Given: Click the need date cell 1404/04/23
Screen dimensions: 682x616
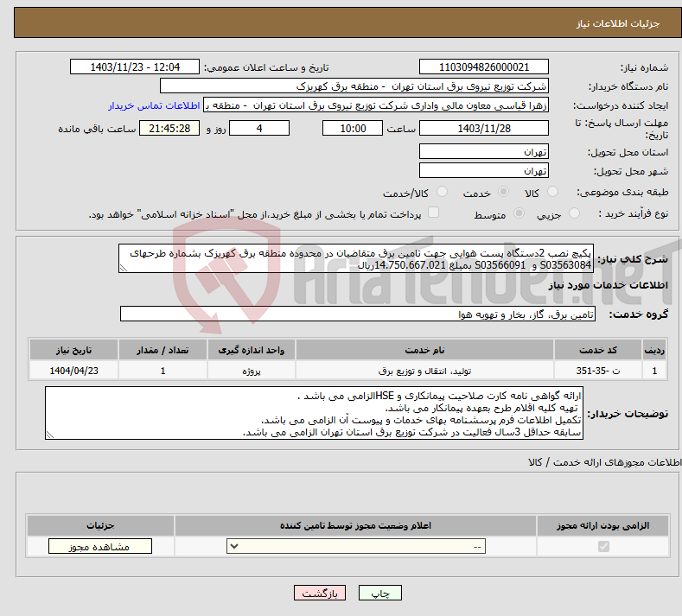Looking at the screenshot, I should click(x=73, y=371).
